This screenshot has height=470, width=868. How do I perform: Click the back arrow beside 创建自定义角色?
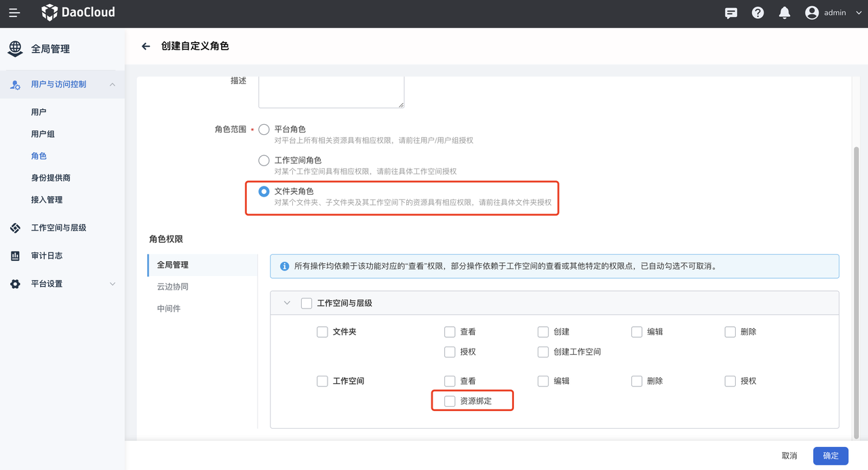[x=146, y=46]
